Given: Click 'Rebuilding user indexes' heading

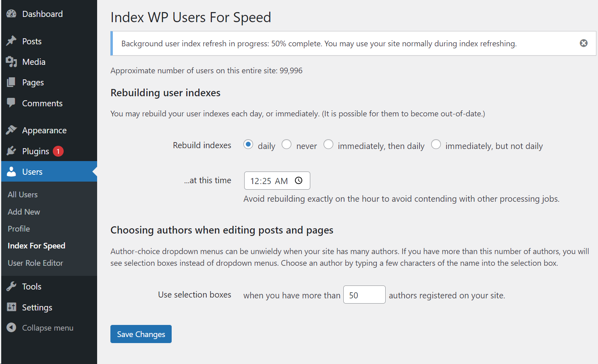Looking at the screenshot, I should [165, 93].
